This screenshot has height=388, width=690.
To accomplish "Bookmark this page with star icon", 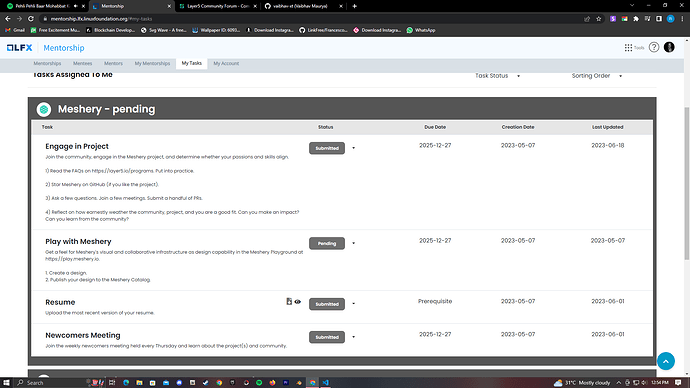I will click(598, 19).
